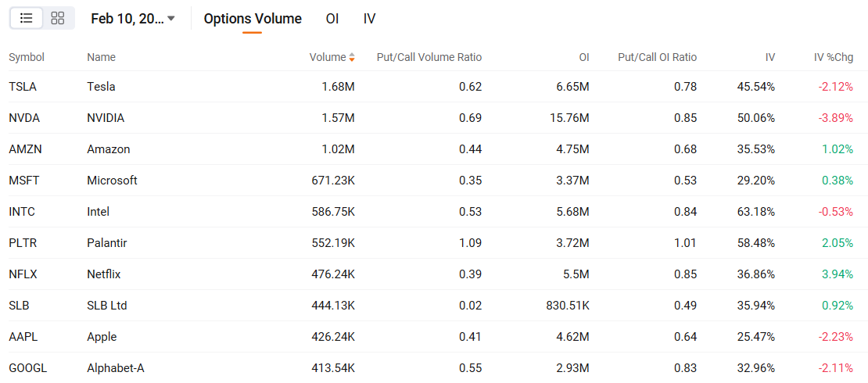Click the Put/Call Volume Ratio header
The height and width of the screenshot is (383, 868).
pyautogui.click(x=429, y=57)
